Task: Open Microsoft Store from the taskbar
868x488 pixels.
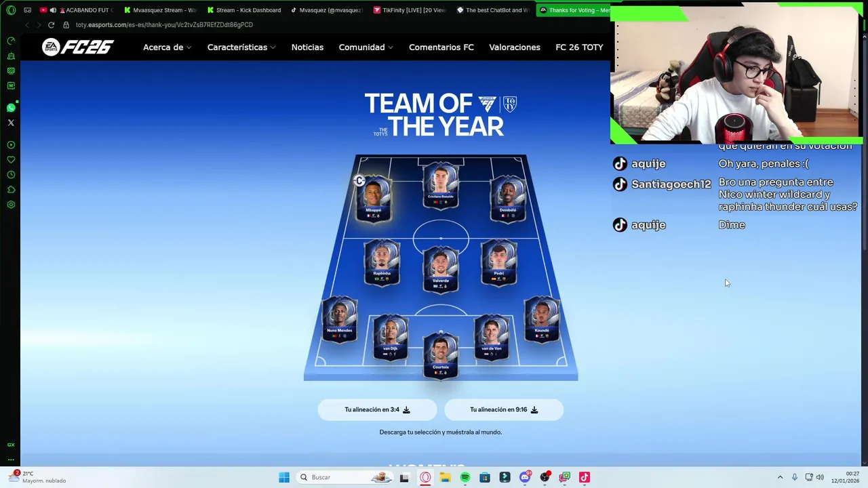Action: tap(485, 477)
